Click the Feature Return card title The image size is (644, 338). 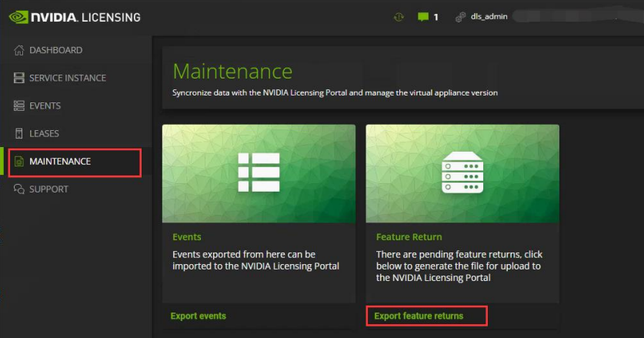(409, 237)
